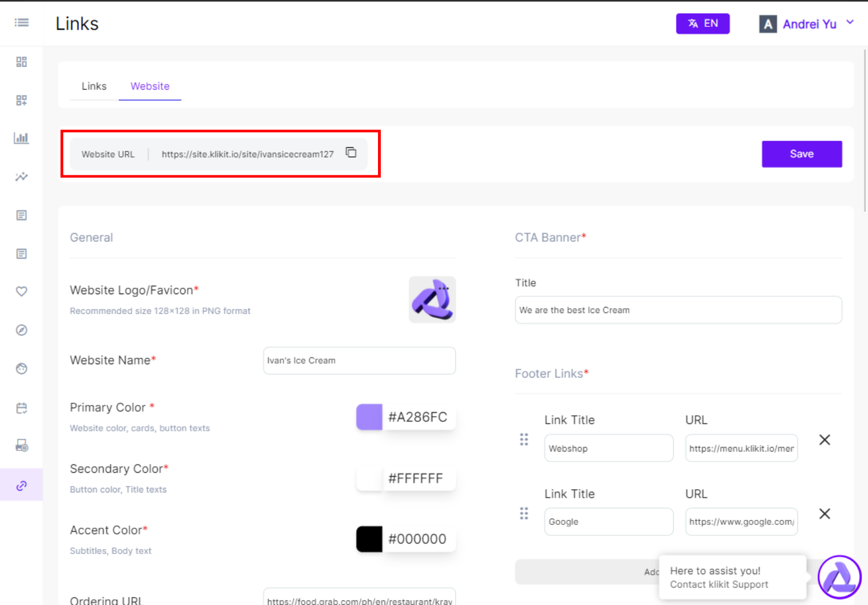The image size is (868, 605).
Task: Click the 'Contact klikit Support' message
Action: pyautogui.click(x=719, y=584)
